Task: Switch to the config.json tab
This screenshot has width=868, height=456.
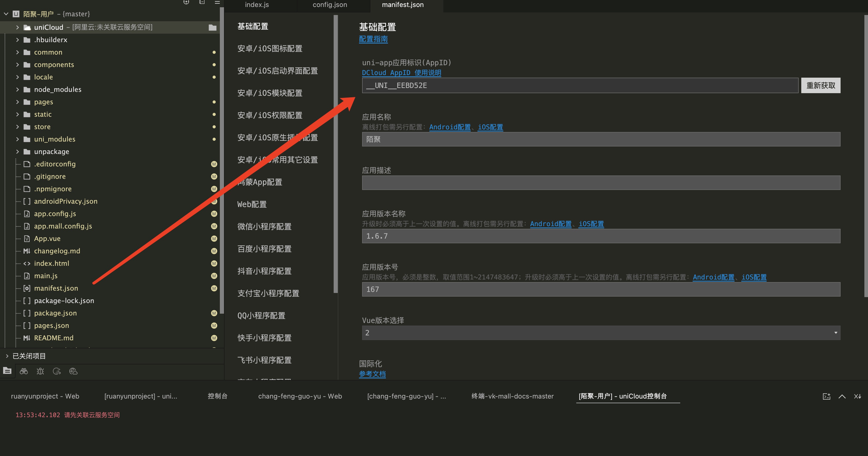Action: coord(330,5)
